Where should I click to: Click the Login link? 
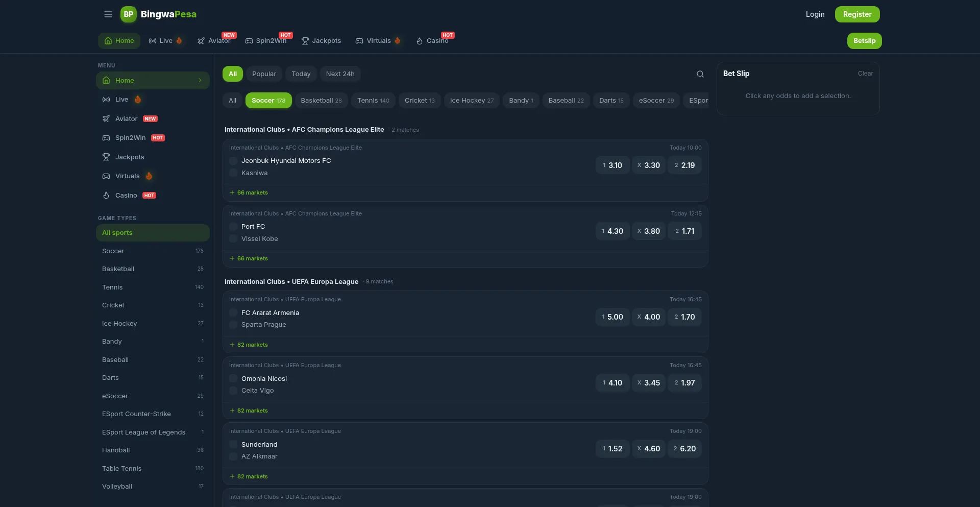click(815, 14)
